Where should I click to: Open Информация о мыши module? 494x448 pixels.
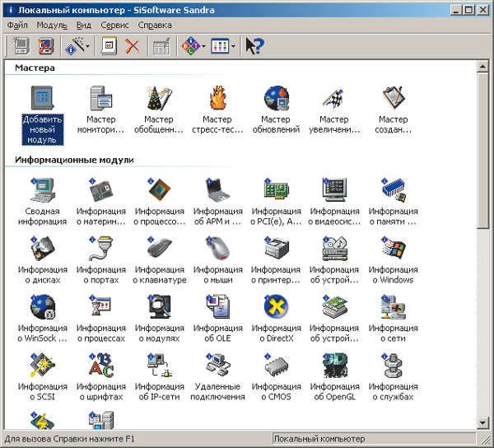tap(217, 260)
